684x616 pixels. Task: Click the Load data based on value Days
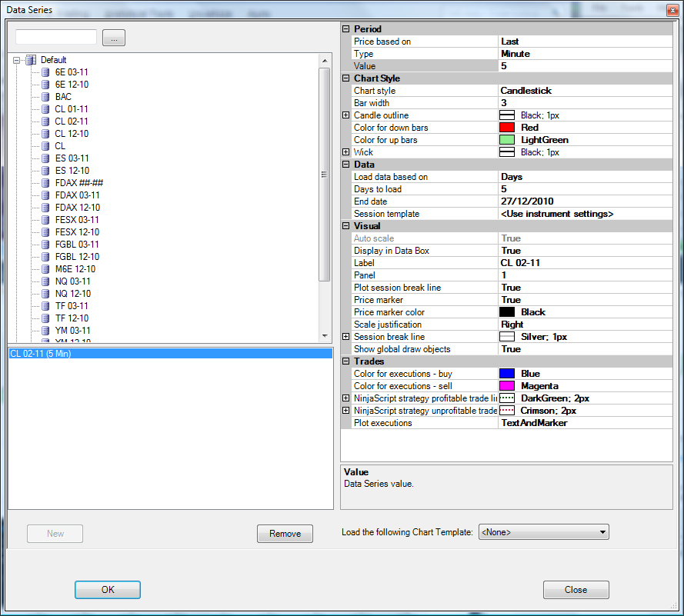[x=586, y=177]
